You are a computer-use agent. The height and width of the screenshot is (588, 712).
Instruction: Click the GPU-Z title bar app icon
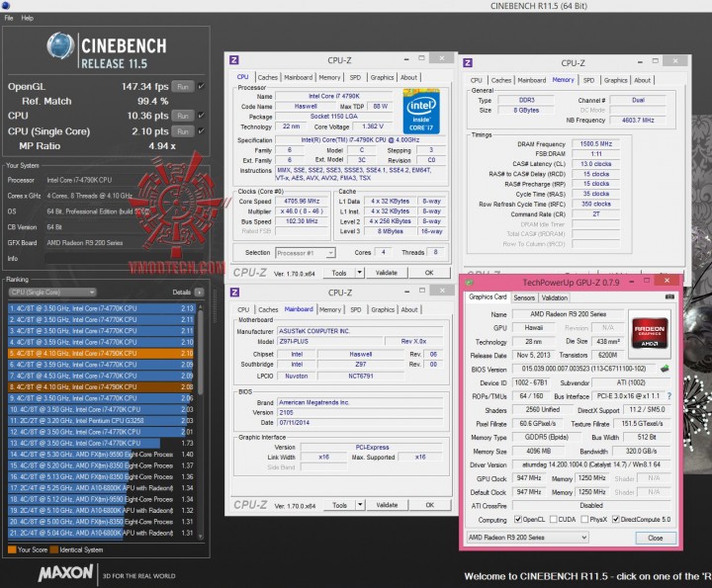[470, 283]
